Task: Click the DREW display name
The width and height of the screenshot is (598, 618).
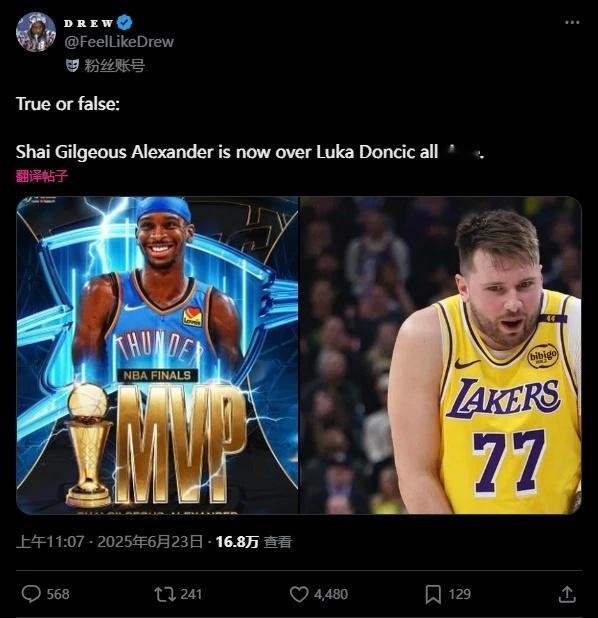Action: (x=89, y=23)
